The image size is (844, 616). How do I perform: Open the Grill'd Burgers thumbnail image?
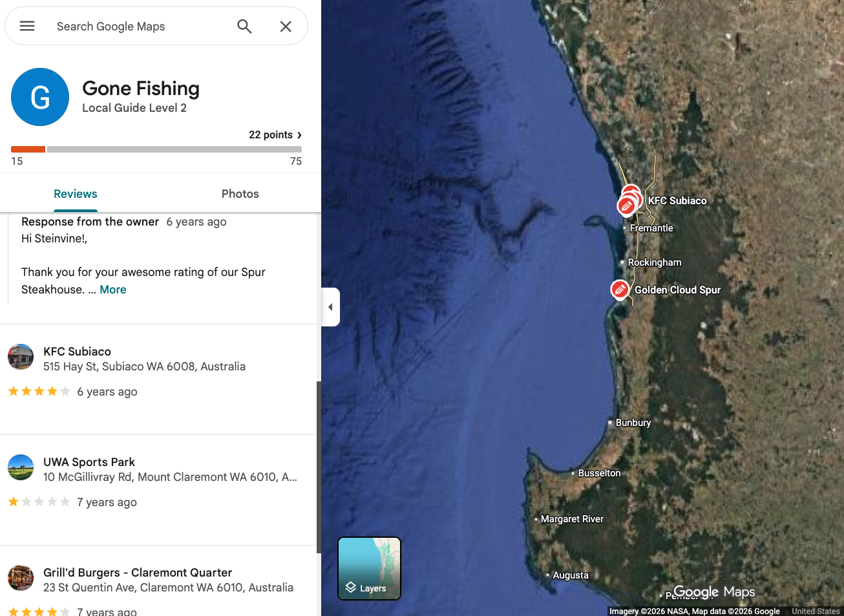coord(21,578)
